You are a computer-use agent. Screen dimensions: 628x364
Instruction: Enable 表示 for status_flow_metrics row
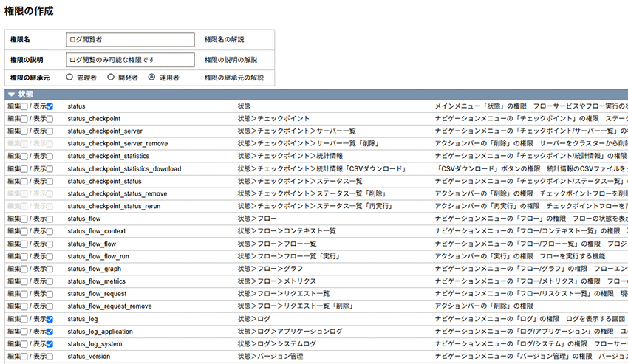tap(50, 282)
